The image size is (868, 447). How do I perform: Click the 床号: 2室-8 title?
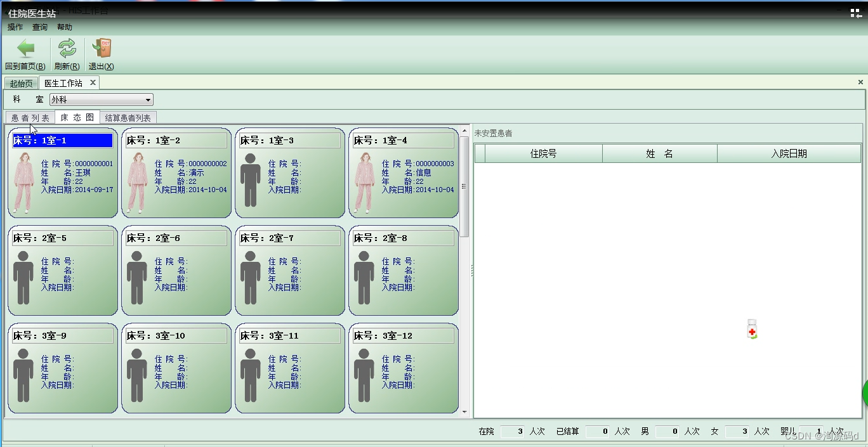pyautogui.click(x=403, y=238)
